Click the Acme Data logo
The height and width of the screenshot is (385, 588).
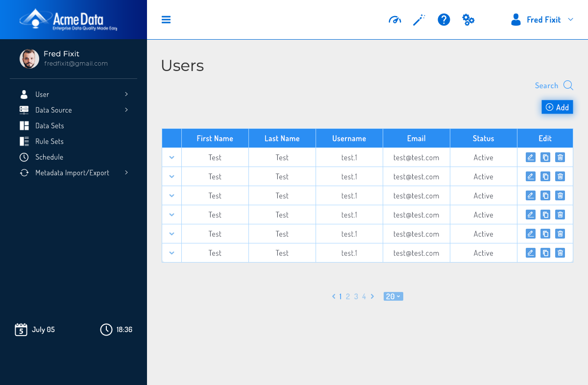(69, 20)
